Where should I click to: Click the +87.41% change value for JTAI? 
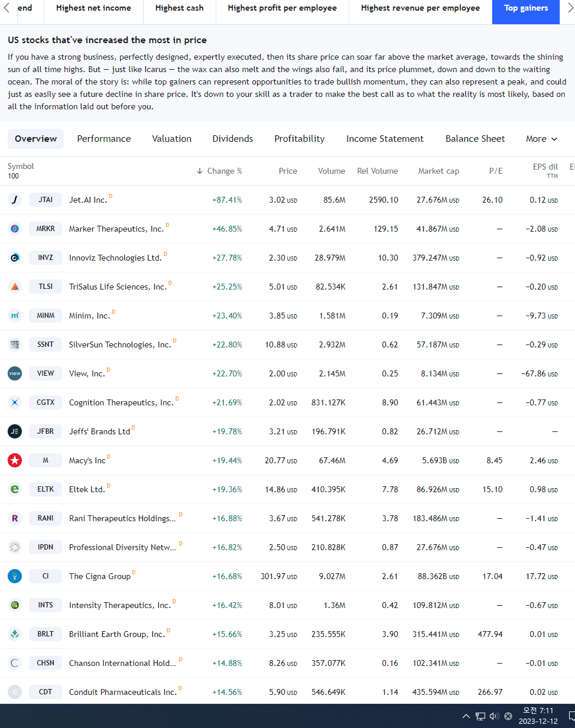click(x=227, y=200)
